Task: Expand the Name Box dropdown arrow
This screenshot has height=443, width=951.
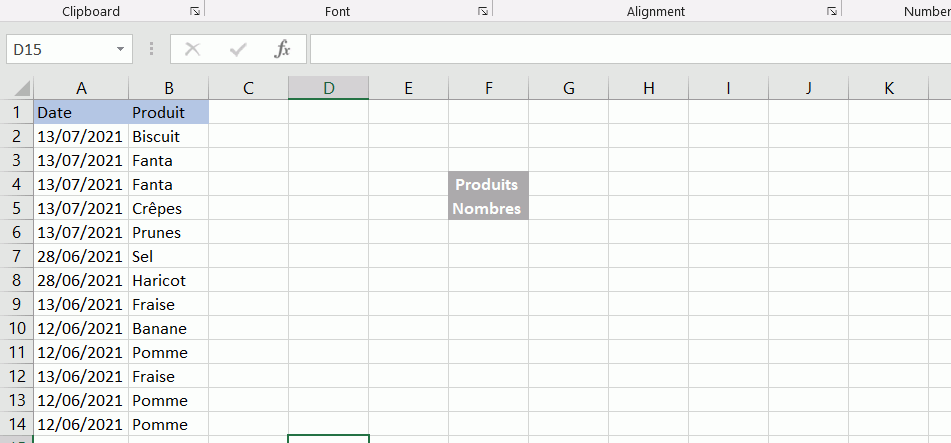Action: [120, 49]
